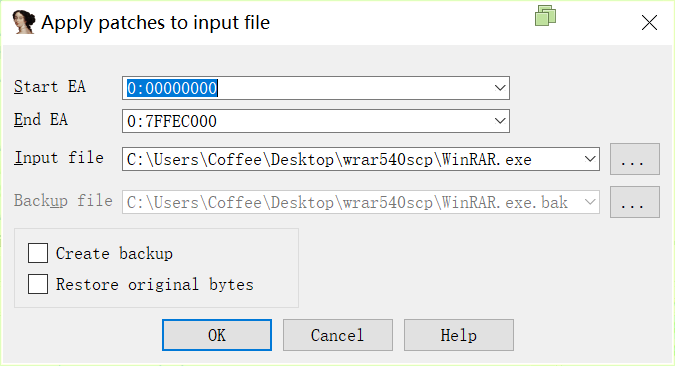
Task: Click the End EA field showing 0:7FFEC000
Action: [307, 121]
